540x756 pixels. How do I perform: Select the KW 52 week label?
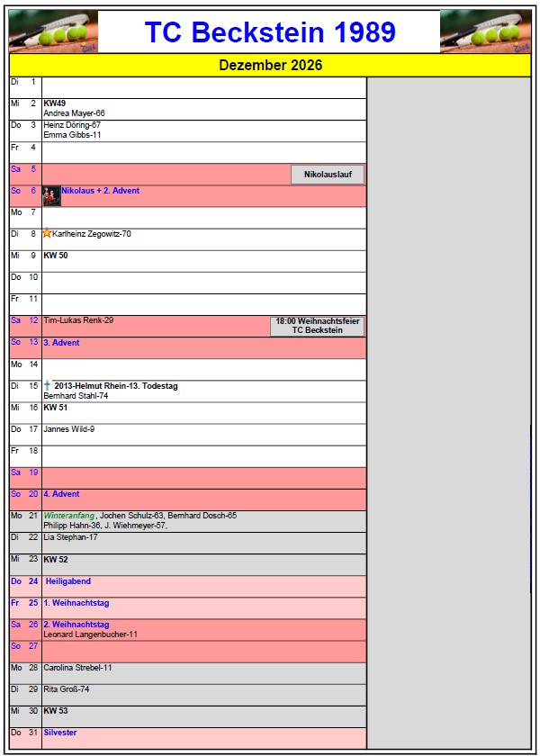(56, 559)
